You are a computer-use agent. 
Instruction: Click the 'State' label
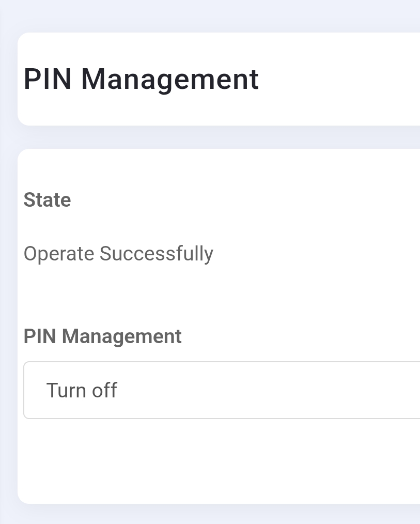pos(47,200)
